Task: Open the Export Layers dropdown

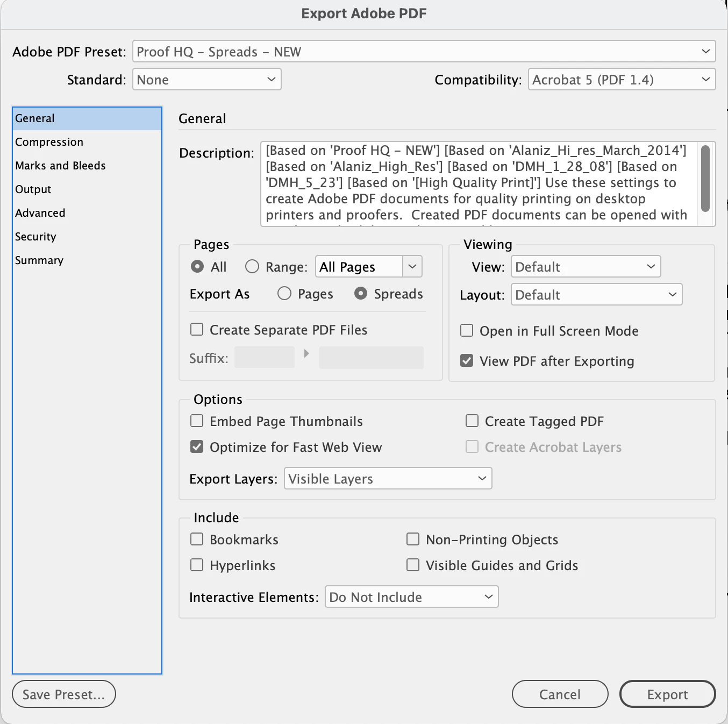Action: coord(388,478)
